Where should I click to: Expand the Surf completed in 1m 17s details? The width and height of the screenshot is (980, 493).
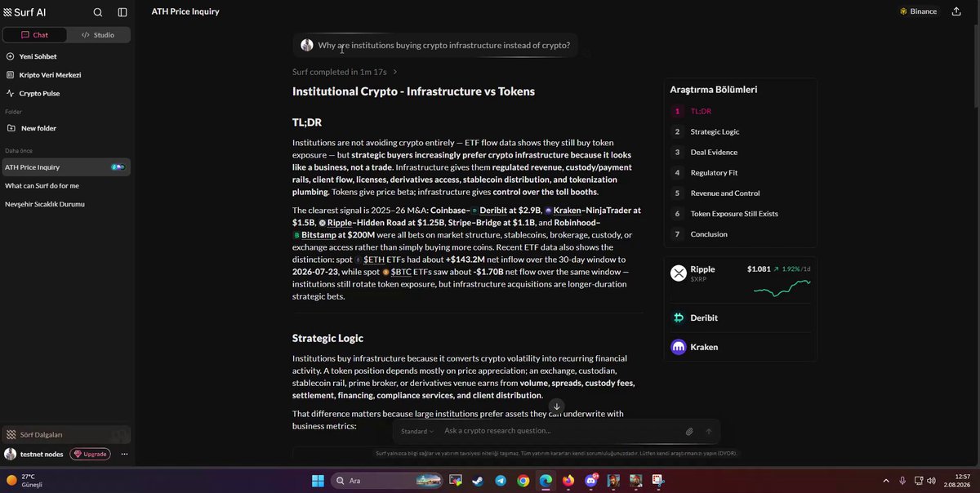click(345, 72)
